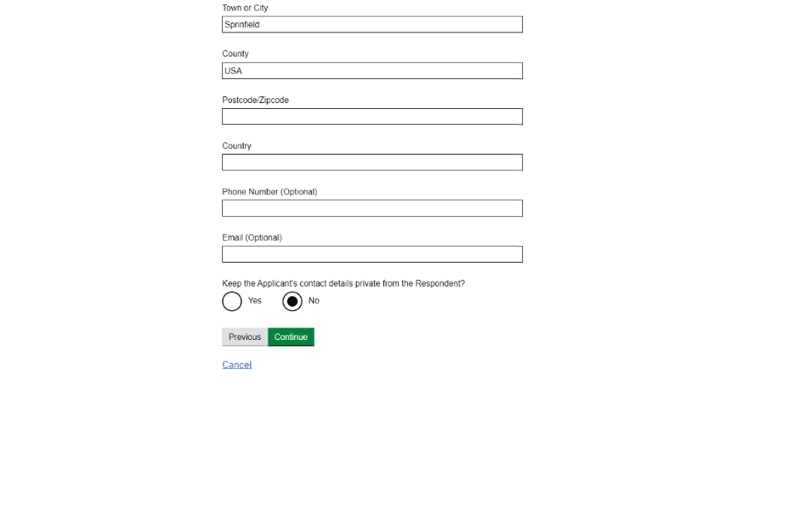Click the 'Yes' label text
Screen dimensions: 798x532
(254, 301)
